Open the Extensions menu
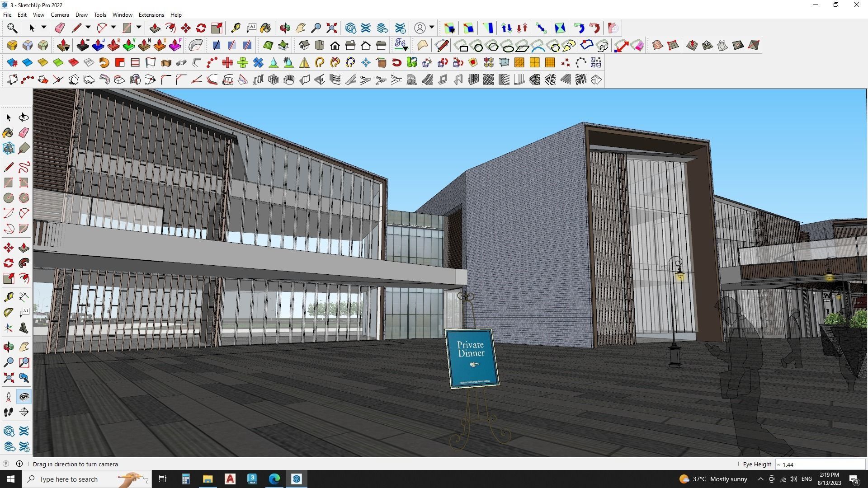The image size is (868, 488). [x=151, y=15]
